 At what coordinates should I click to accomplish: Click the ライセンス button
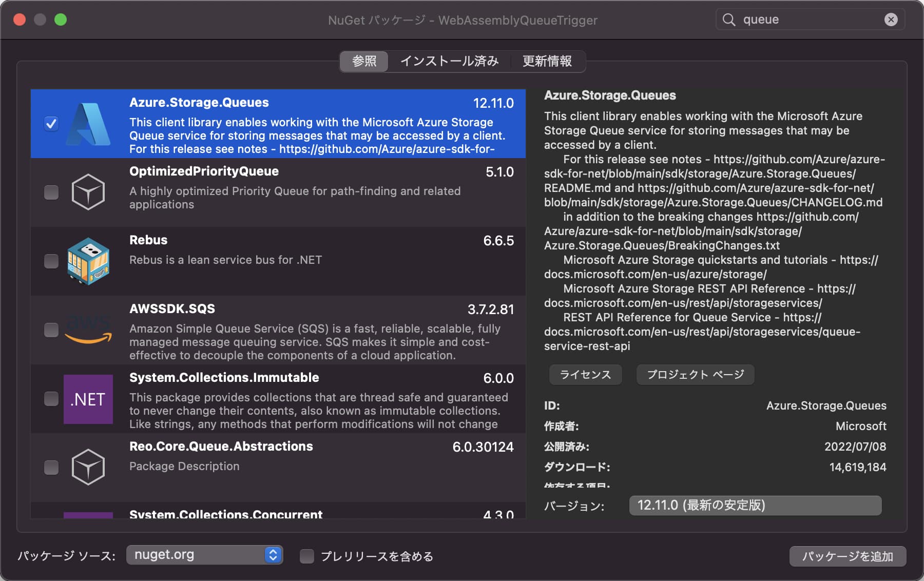click(x=586, y=375)
